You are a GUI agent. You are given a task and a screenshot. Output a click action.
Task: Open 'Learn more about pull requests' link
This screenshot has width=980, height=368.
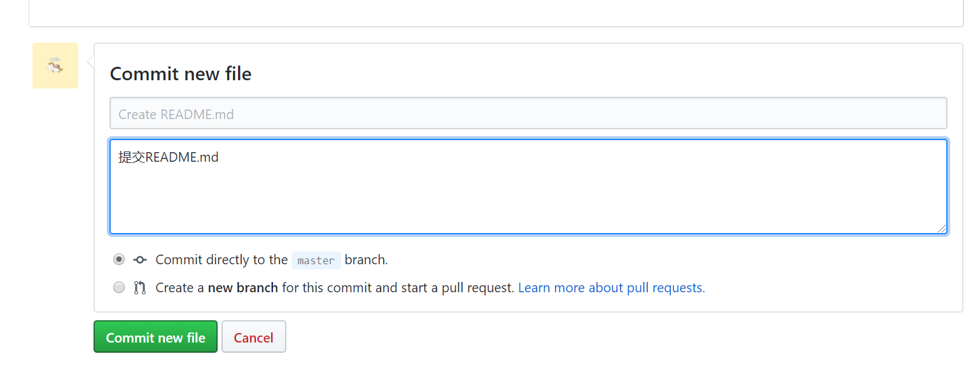(611, 288)
